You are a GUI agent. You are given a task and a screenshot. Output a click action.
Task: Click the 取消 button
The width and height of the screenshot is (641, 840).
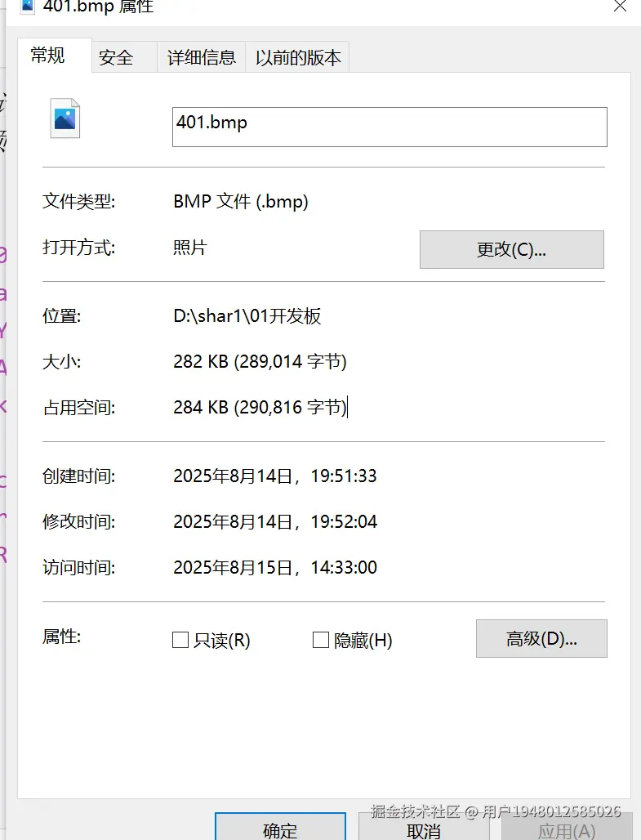coord(424,828)
